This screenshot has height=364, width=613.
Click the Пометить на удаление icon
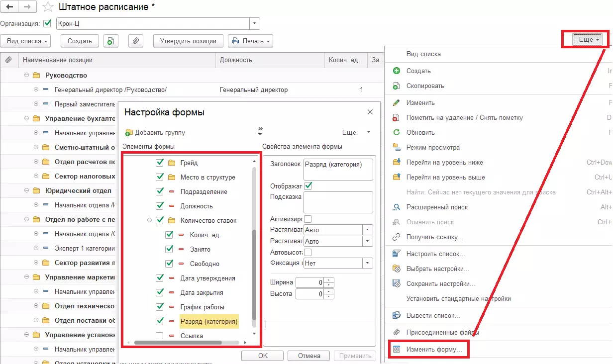coord(397,118)
